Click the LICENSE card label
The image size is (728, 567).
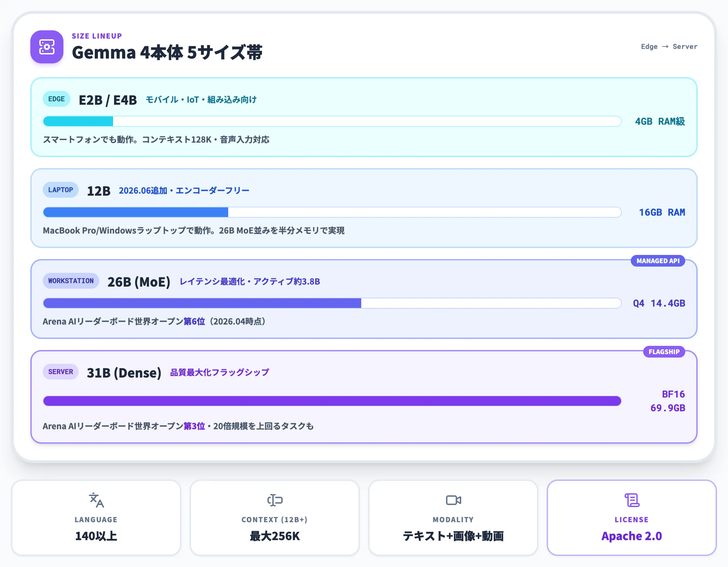coord(632,519)
